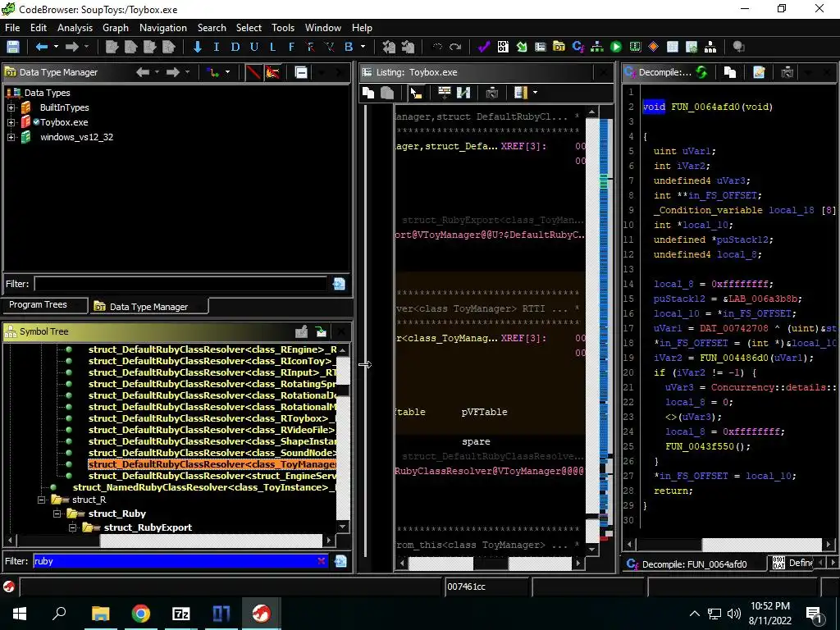Click the blue down arrow navigation icon

(197, 47)
